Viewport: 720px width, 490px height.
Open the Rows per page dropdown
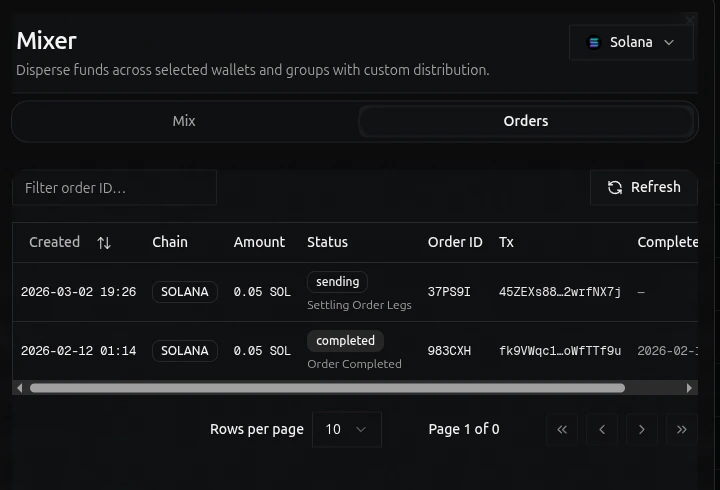(x=347, y=429)
